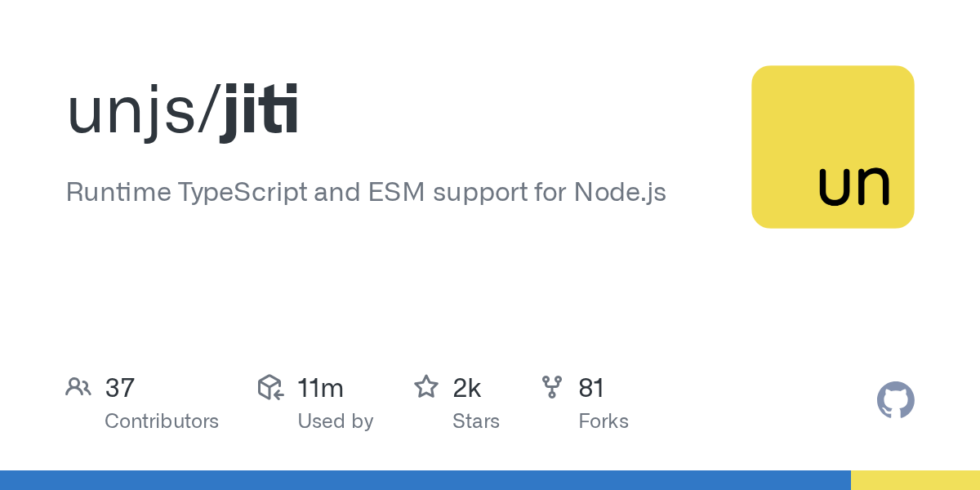Click the black "un" lettering in avatar
Screen dimensions: 980x490
click(x=853, y=186)
